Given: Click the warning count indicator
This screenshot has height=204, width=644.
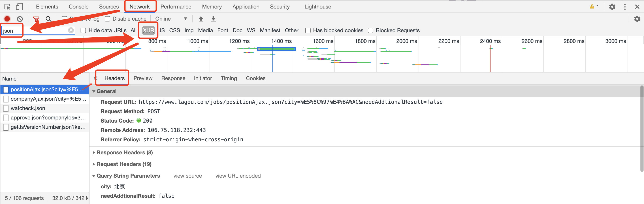Looking at the screenshot, I should tap(594, 6).
